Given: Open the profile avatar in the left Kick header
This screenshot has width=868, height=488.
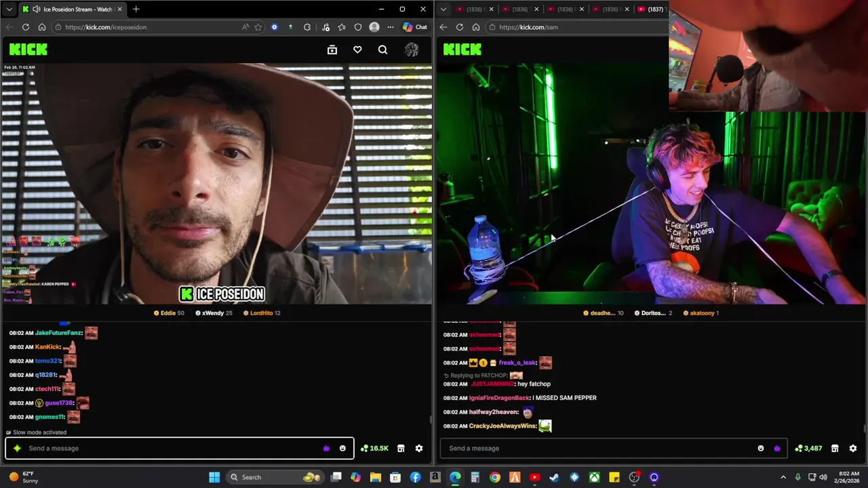Looking at the screenshot, I should pos(412,49).
